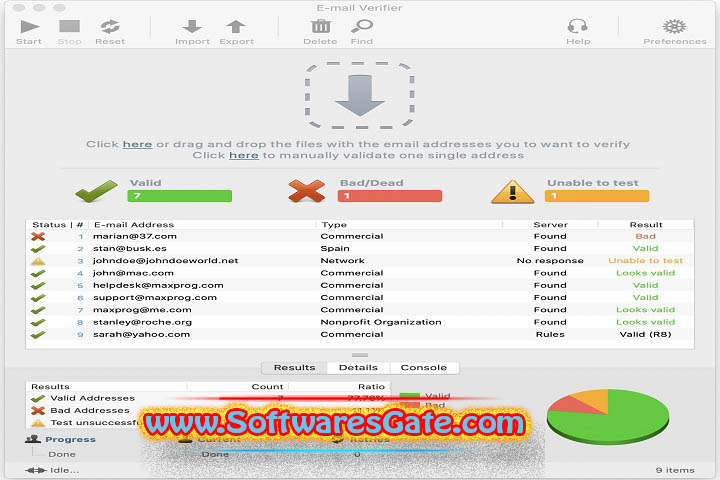Screen dimensions: 720x480
Task: Click 'here' link to validate single address
Action: point(244,155)
